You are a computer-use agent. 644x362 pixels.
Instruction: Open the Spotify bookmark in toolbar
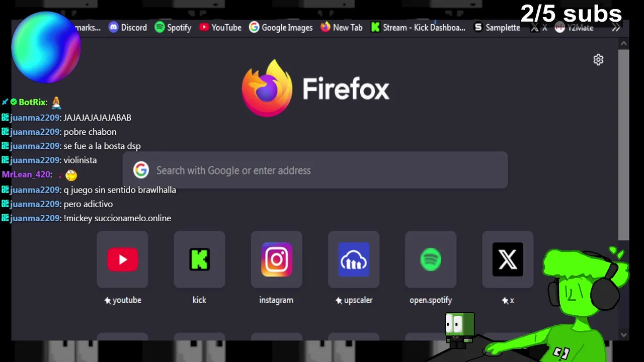tap(173, 28)
